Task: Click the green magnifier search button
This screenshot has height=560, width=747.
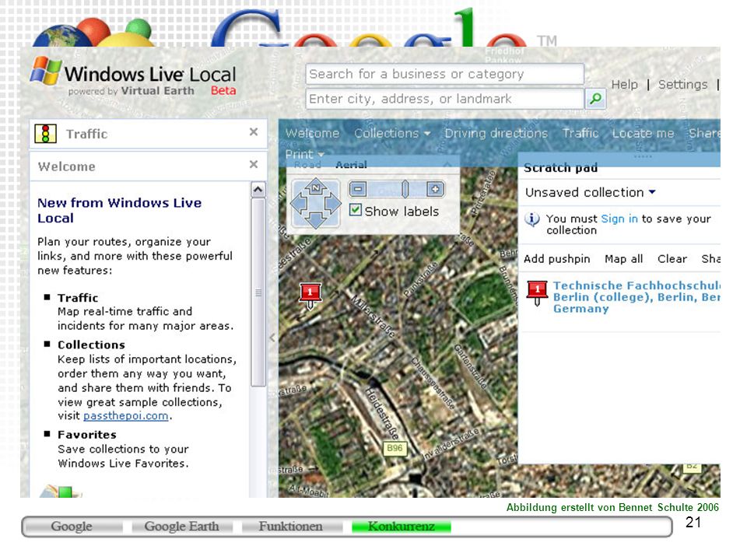Action: coord(595,99)
